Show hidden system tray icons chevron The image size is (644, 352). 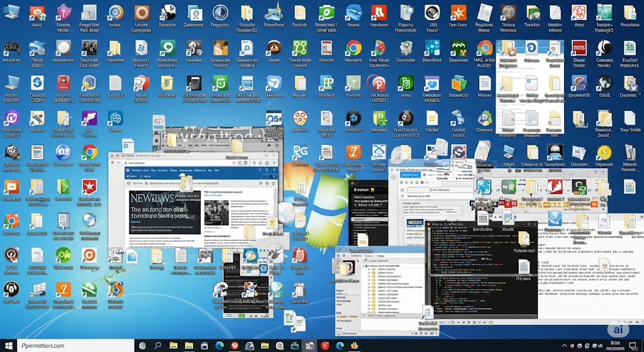564,346
